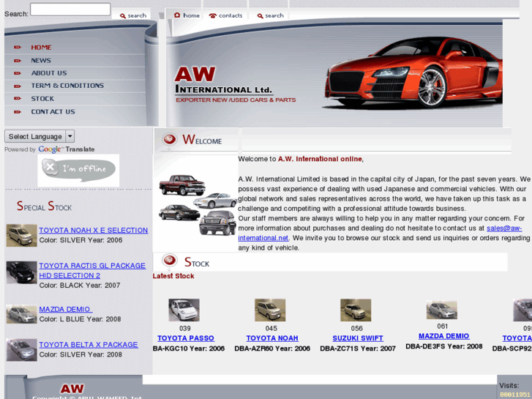Click 'A.W. International online' red text
The width and height of the screenshot is (532, 399).
320,159
